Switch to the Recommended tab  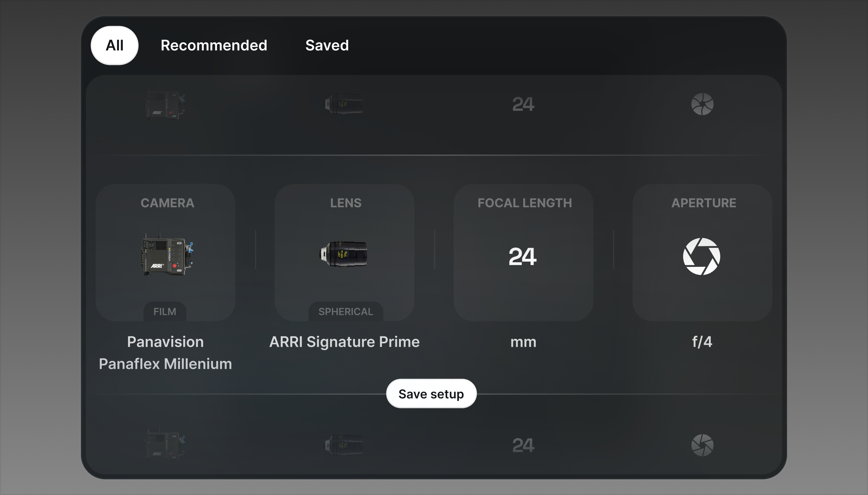point(214,45)
